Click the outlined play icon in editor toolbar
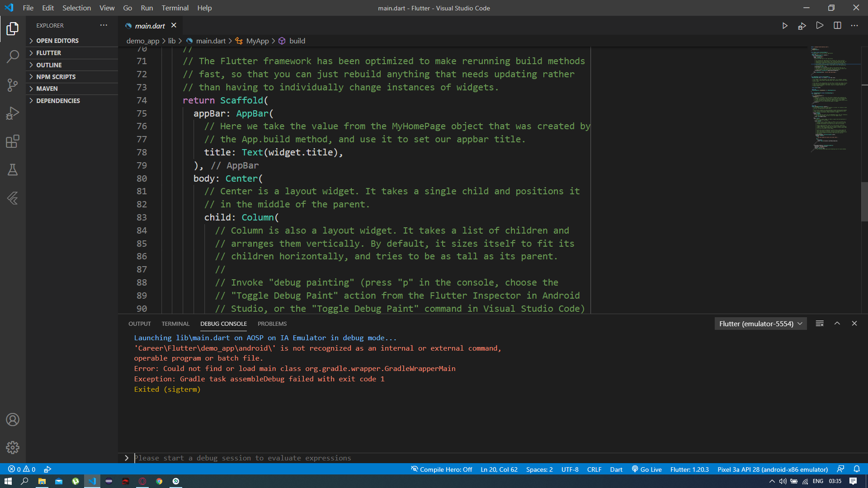This screenshot has width=868, height=488. 820,25
